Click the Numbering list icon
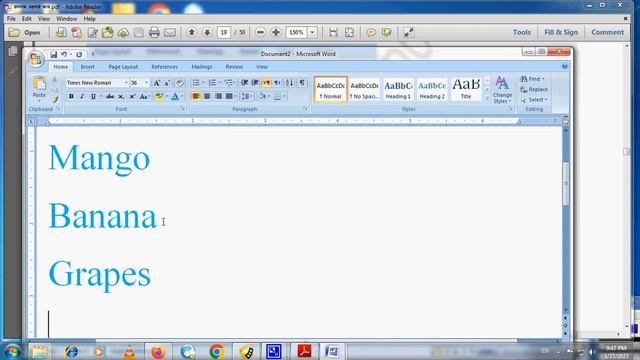The image size is (640, 360). (x=212, y=83)
